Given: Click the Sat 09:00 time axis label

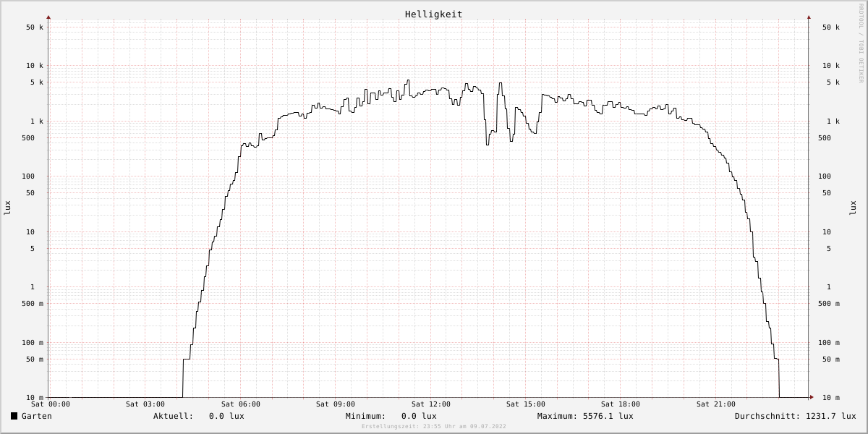Looking at the screenshot, I should coord(336,404).
